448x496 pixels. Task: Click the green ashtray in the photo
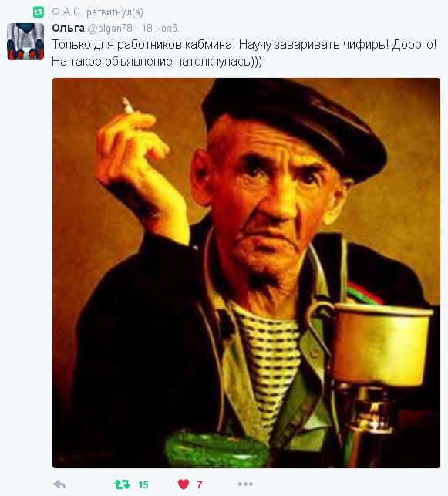(x=217, y=448)
